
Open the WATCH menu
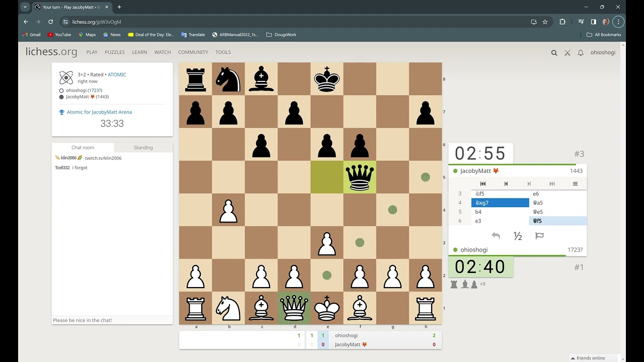163,52
